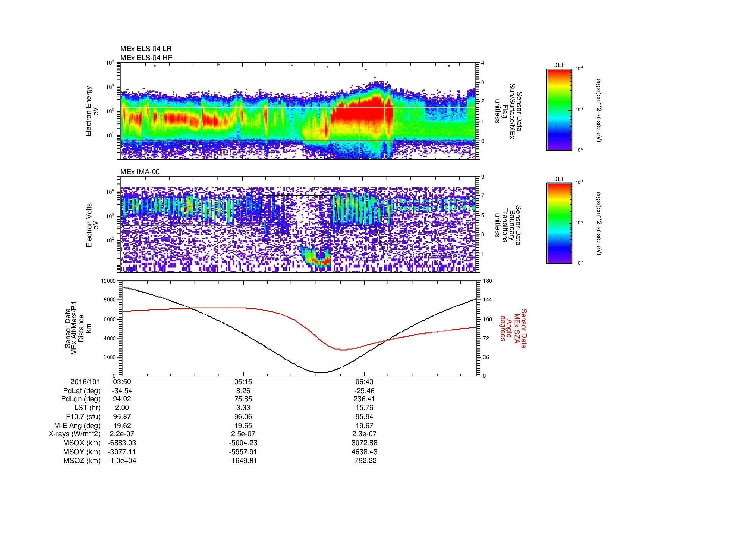Click the 144 SZA axis tick label
756x534 pixels.
pyautogui.click(x=488, y=300)
